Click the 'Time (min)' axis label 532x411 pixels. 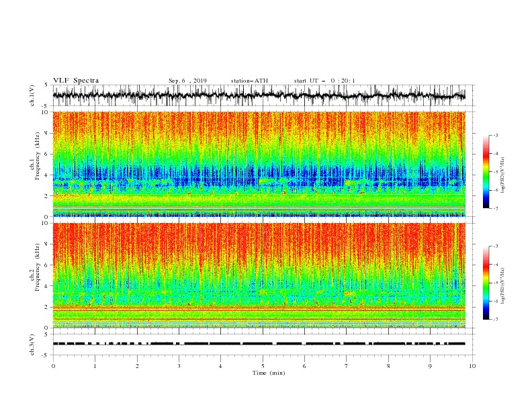pos(269,373)
